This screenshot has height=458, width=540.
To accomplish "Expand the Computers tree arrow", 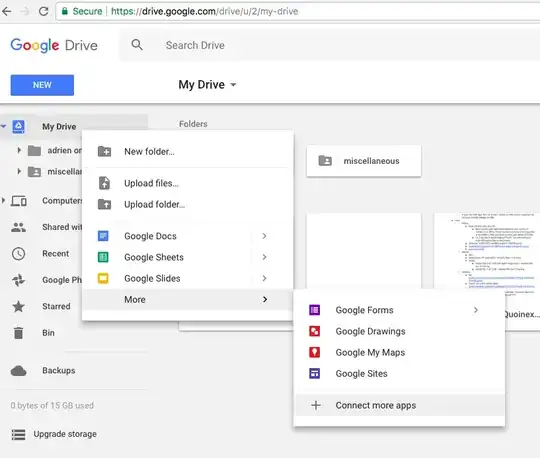I will [x=3, y=200].
